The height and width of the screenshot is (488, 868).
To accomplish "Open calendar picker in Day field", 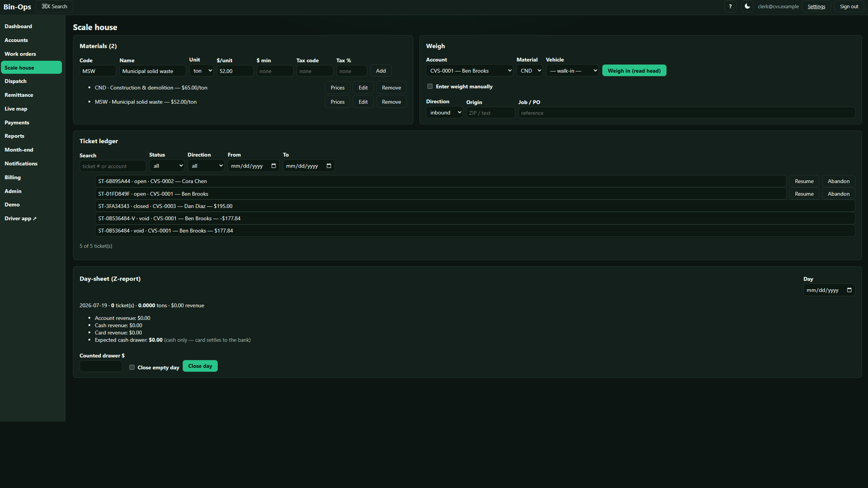I will 849,290.
